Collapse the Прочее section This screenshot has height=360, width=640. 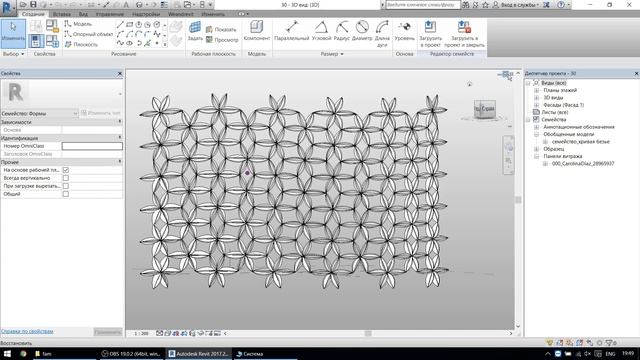tap(120, 162)
